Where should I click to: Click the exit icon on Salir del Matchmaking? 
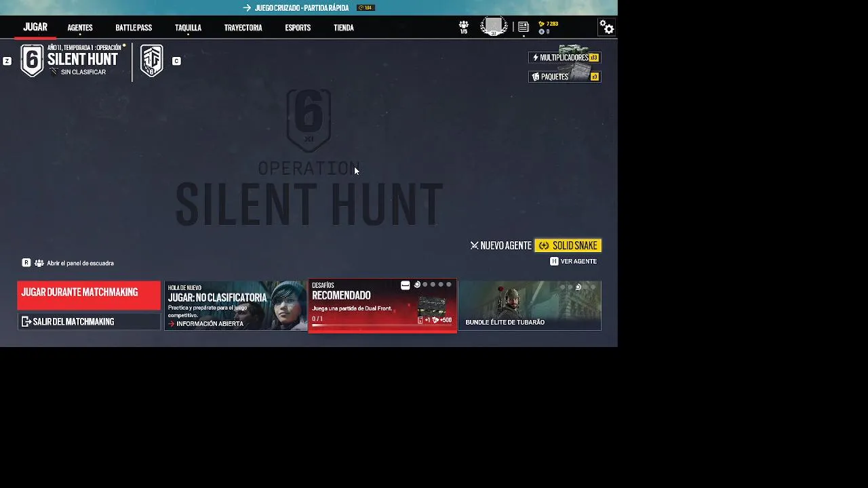[26, 322]
